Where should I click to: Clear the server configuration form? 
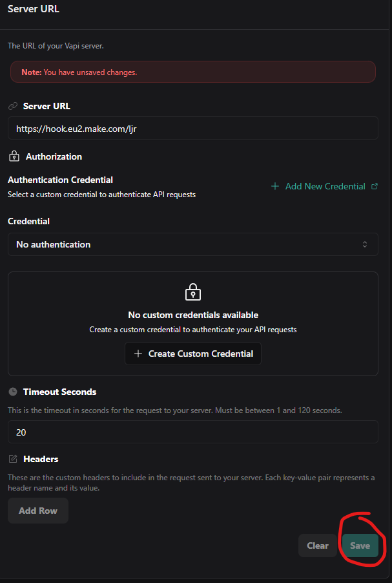(317, 546)
